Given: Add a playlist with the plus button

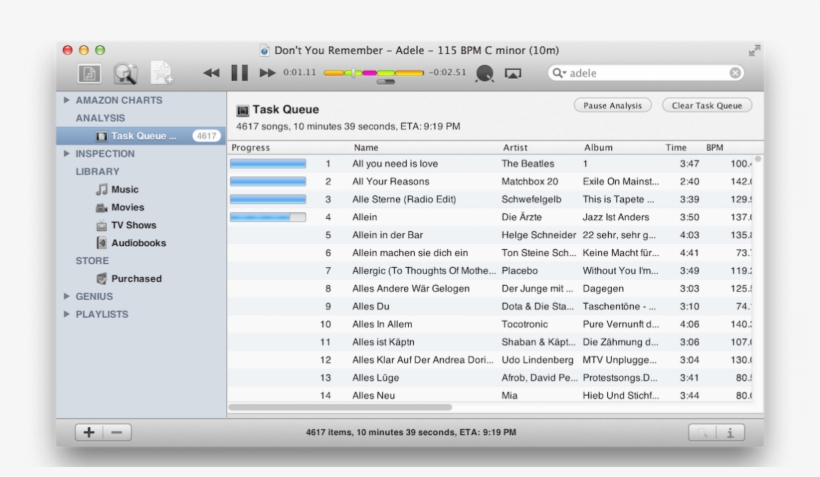Looking at the screenshot, I should [89, 432].
